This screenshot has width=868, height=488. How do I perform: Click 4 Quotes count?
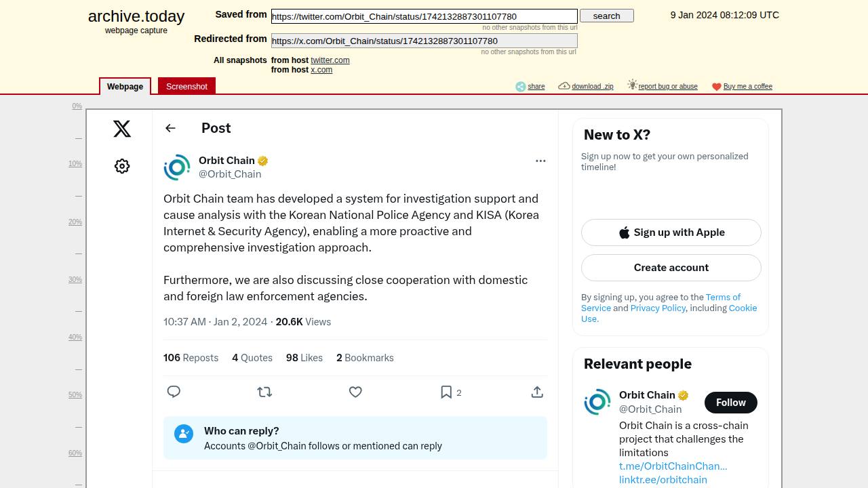[252, 358]
